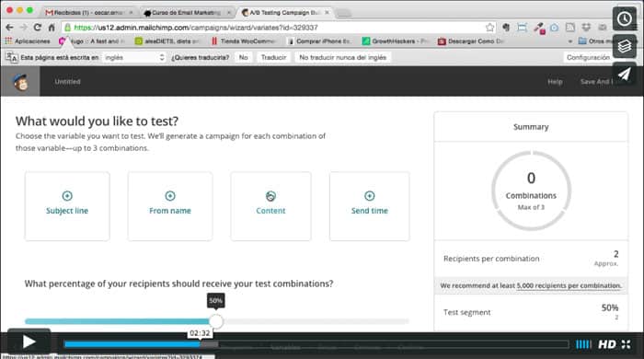Click No on translate bar
The image size is (644, 359).
[x=243, y=57]
